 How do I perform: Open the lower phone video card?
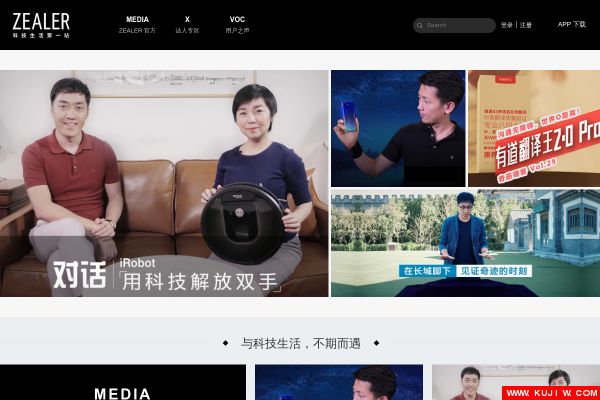click(339, 382)
